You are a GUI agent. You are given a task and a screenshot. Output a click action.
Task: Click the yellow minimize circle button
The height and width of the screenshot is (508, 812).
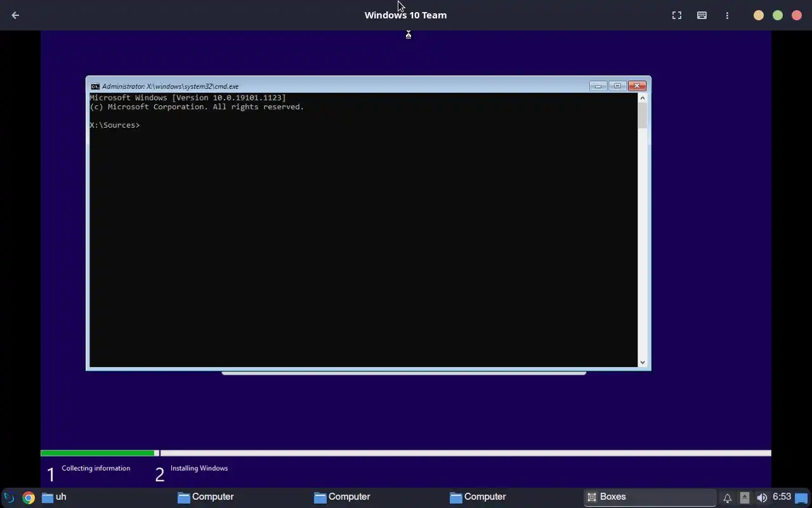759,15
